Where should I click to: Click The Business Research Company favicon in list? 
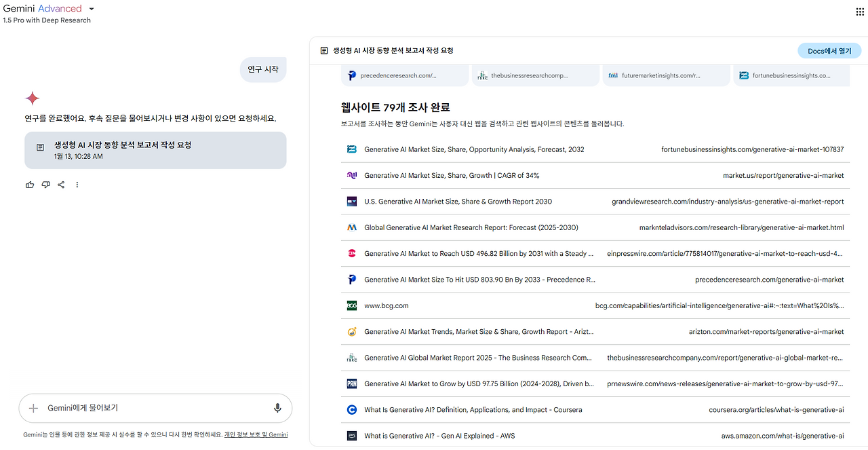pos(352,358)
